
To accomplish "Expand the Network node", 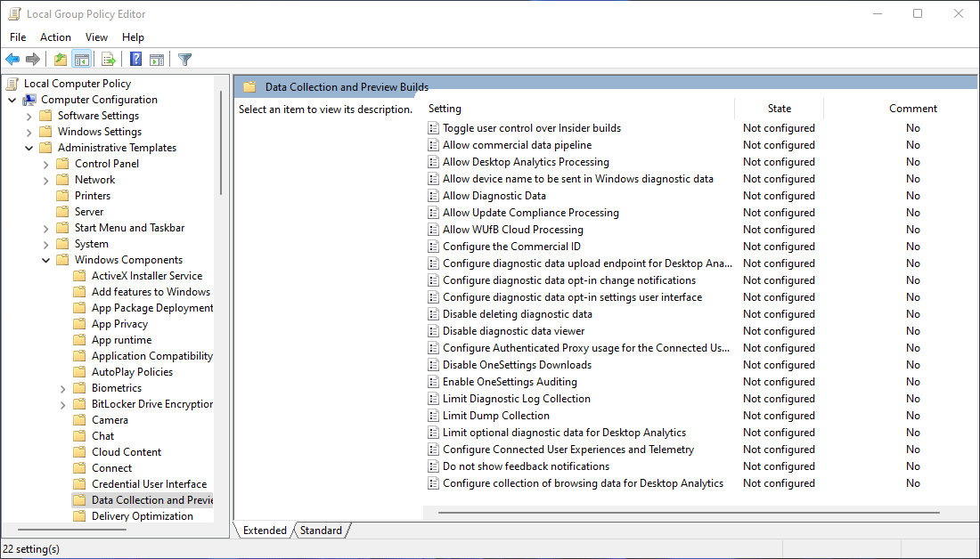I will coord(45,180).
